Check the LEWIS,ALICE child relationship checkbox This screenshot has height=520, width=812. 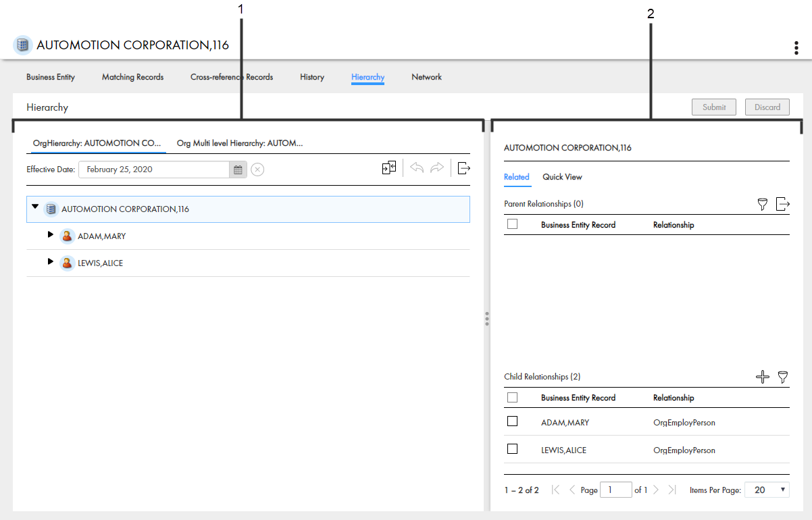point(512,448)
